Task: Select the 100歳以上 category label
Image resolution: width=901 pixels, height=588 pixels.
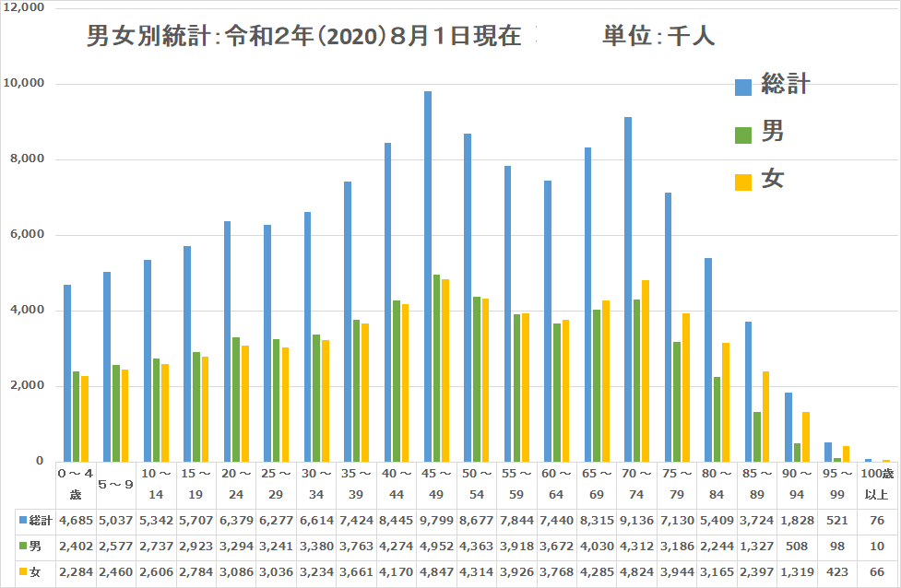Action: pyautogui.click(x=877, y=484)
